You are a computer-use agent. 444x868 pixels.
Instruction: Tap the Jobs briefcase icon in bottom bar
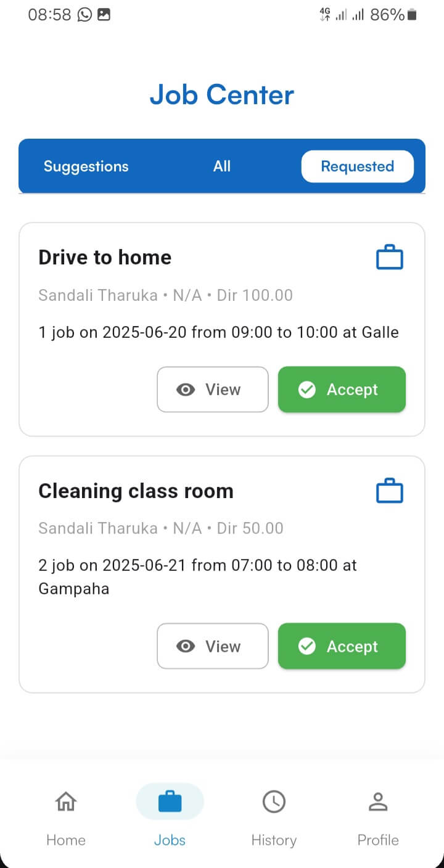(170, 801)
